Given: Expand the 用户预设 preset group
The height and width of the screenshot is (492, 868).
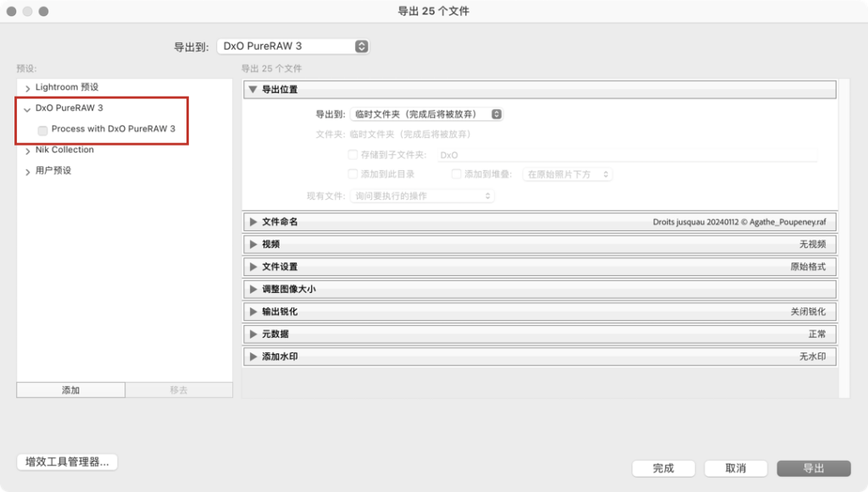Looking at the screenshot, I should (x=27, y=172).
